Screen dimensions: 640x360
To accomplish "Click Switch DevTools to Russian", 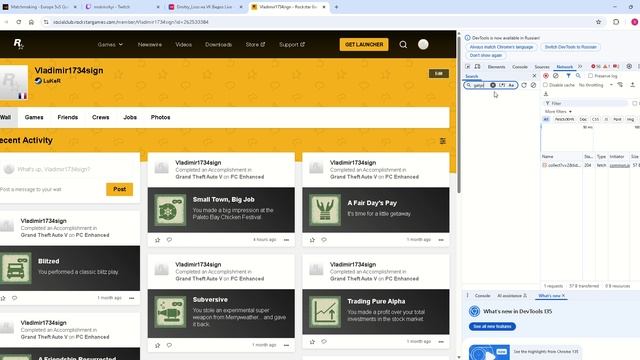I will (x=571, y=47).
